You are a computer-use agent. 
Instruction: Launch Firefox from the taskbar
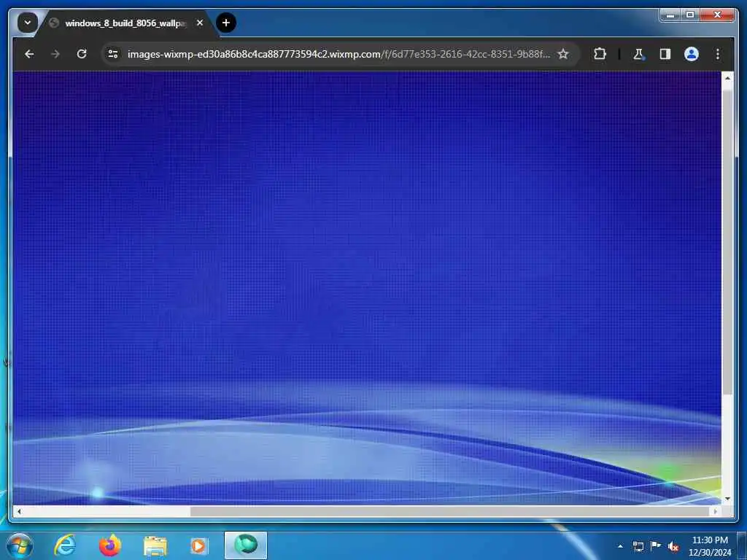click(x=110, y=545)
